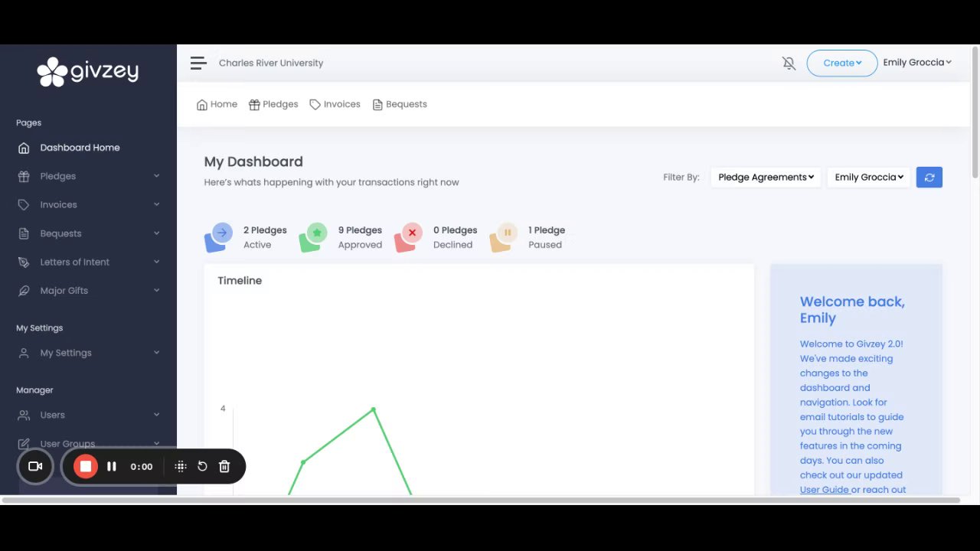The height and width of the screenshot is (551, 980).
Task: Click the recorder camera icon
Action: click(x=35, y=466)
